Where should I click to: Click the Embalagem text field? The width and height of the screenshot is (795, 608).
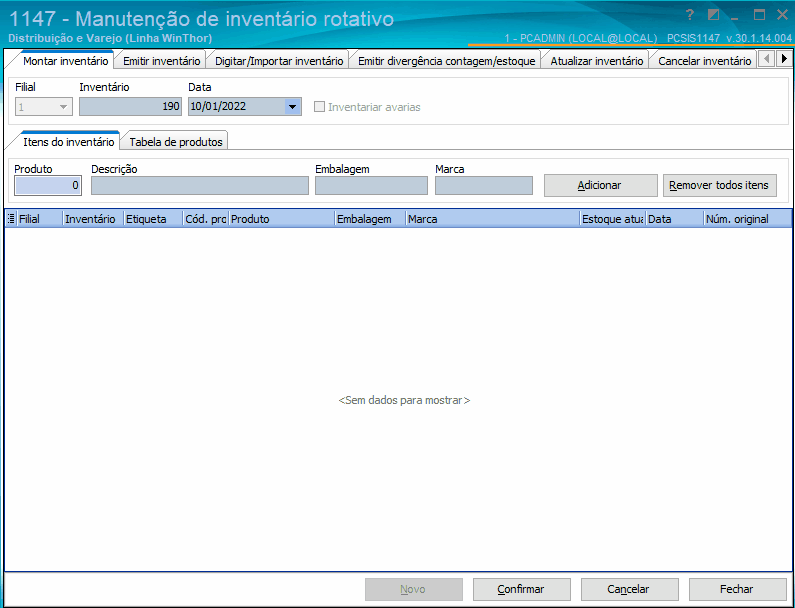point(371,186)
